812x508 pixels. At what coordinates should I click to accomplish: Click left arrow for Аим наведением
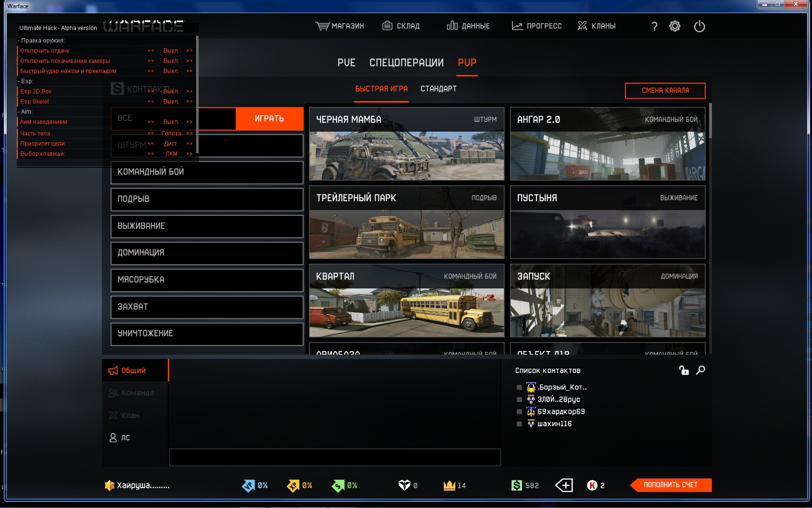click(x=151, y=122)
